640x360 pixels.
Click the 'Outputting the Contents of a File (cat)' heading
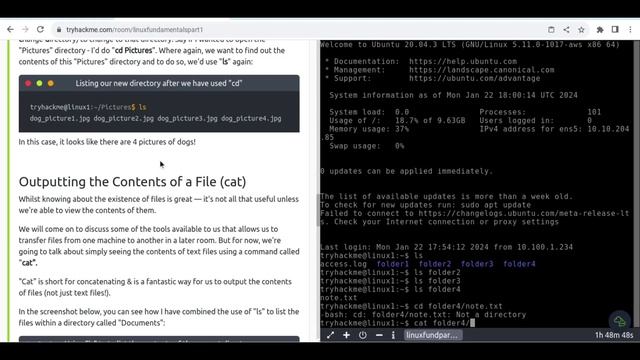click(132, 182)
